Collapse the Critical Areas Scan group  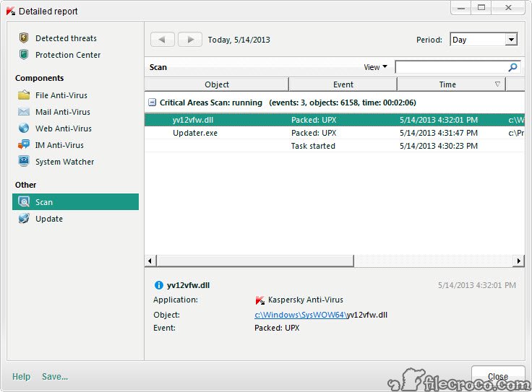tap(153, 103)
